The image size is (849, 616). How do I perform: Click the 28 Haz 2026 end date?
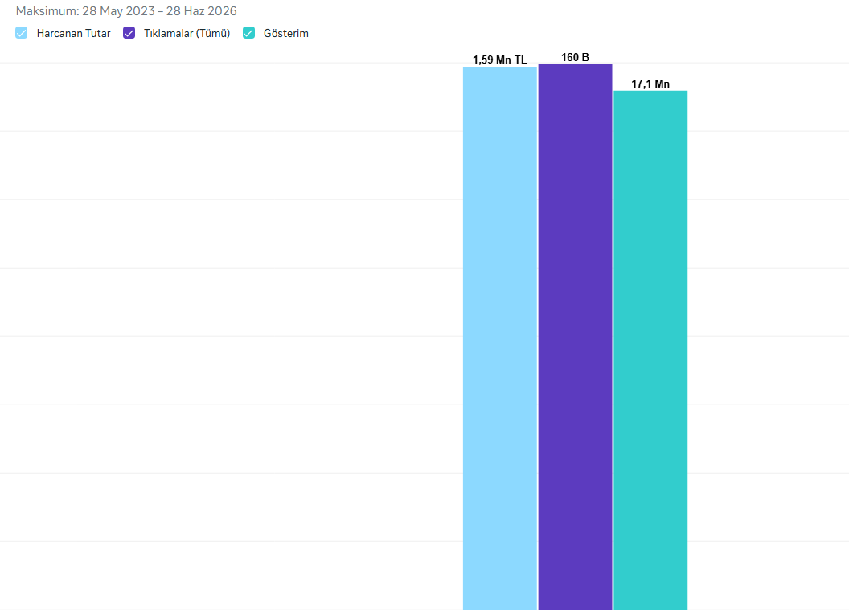tap(202, 10)
